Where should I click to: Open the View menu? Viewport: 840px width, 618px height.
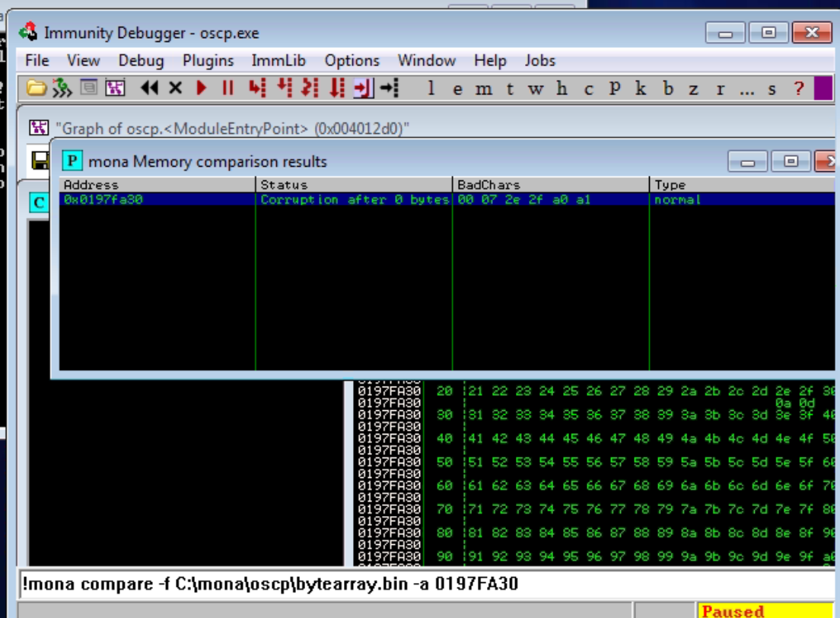[x=83, y=61]
